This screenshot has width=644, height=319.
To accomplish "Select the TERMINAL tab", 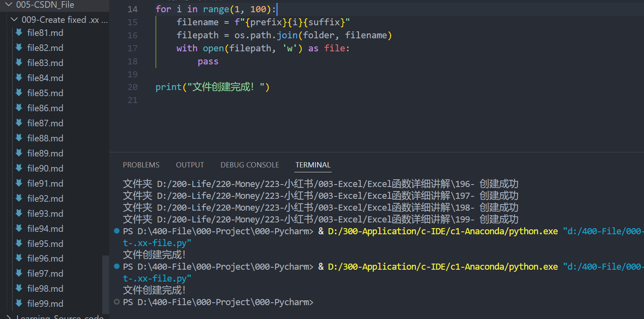I will tap(313, 165).
